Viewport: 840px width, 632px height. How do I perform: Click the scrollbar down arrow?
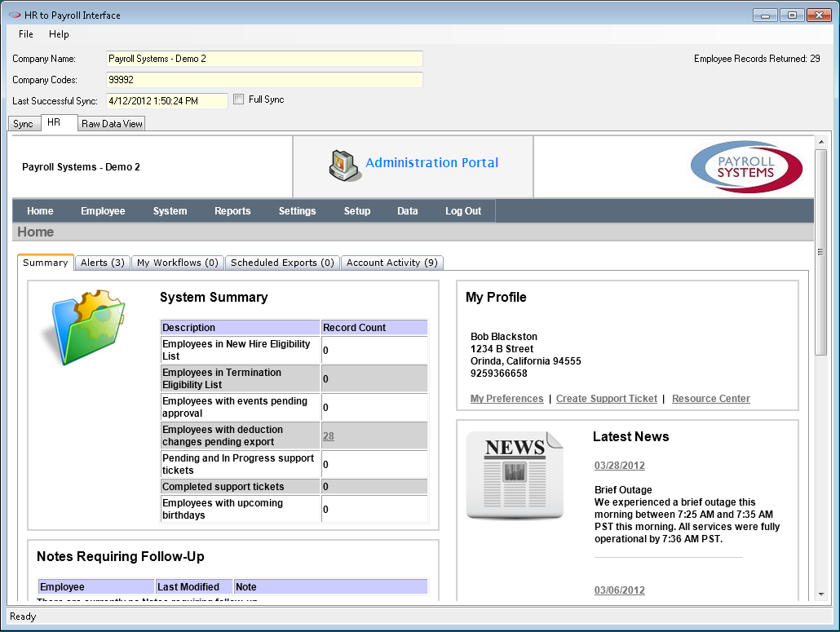pyautogui.click(x=820, y=594)
